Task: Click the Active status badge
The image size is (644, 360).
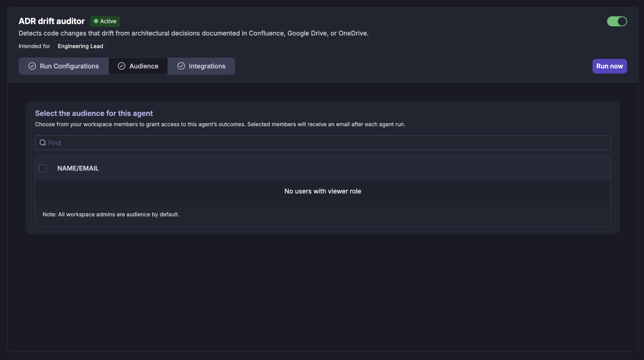Action: point(105,21)
